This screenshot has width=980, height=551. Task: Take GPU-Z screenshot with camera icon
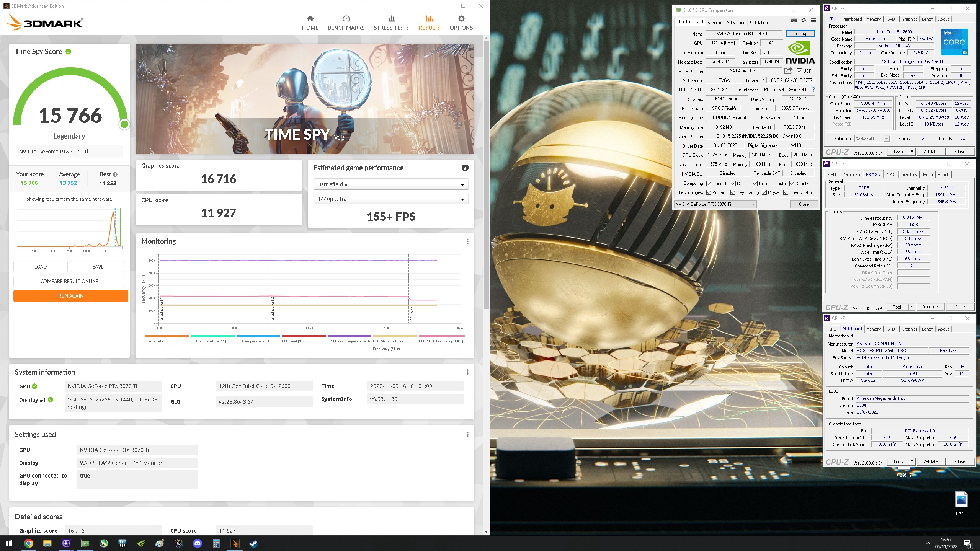tap(794, 20)
